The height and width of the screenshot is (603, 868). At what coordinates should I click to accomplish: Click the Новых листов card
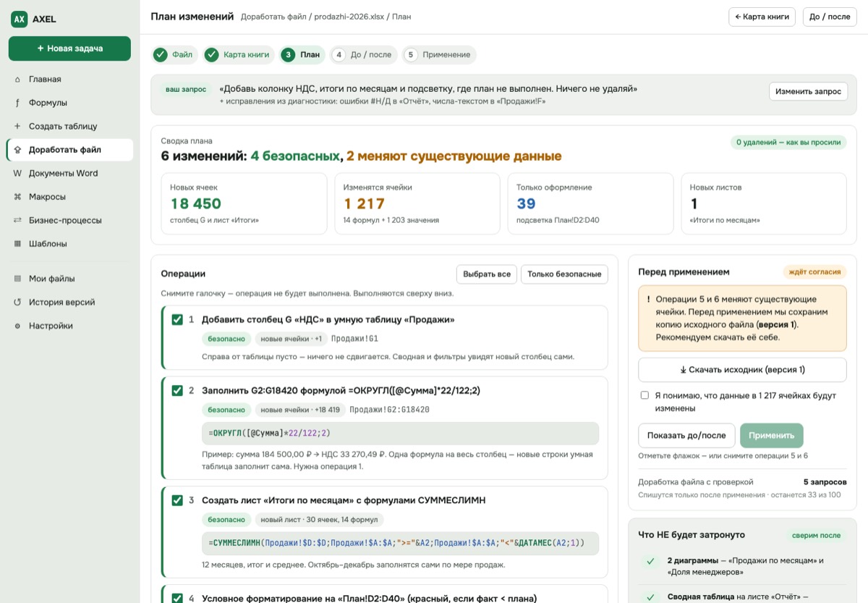[764, 203]
